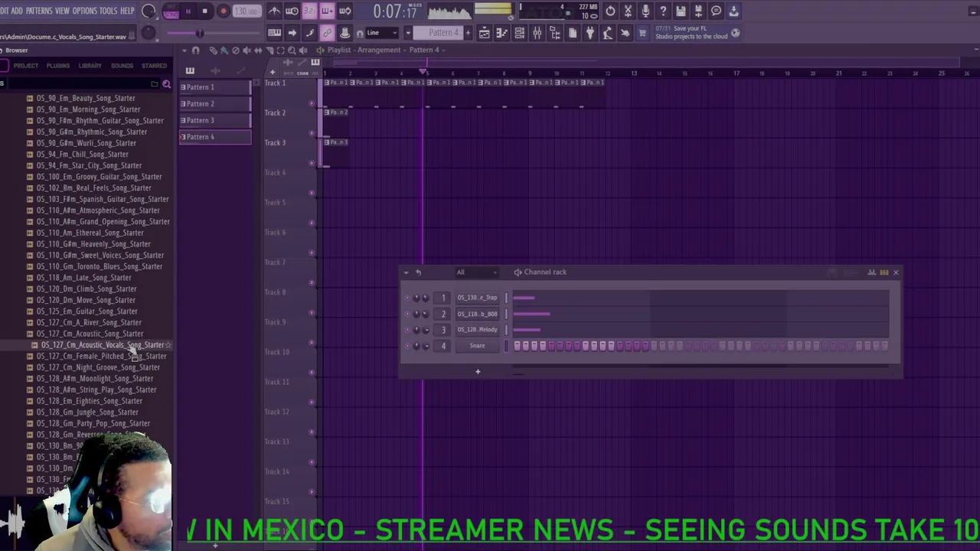The width and height of the screenshot is (980, 551).
Task: Open the question mark help icon
Action: (663, 11)
